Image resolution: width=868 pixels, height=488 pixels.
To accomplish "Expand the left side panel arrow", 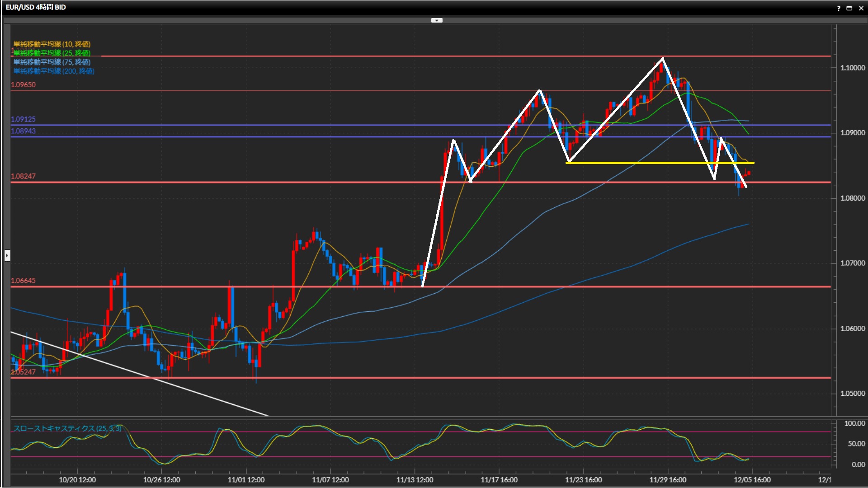I will (x=7, y=256).
